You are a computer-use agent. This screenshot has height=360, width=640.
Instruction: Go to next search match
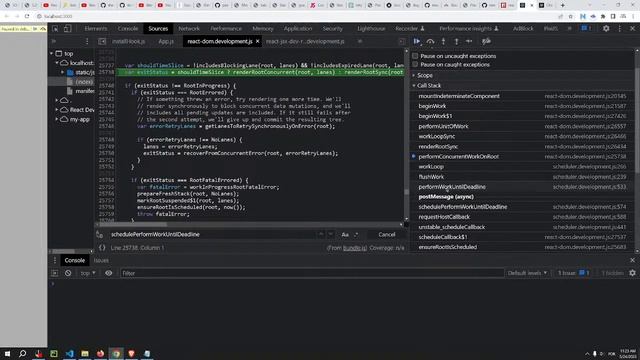(331, 235)
